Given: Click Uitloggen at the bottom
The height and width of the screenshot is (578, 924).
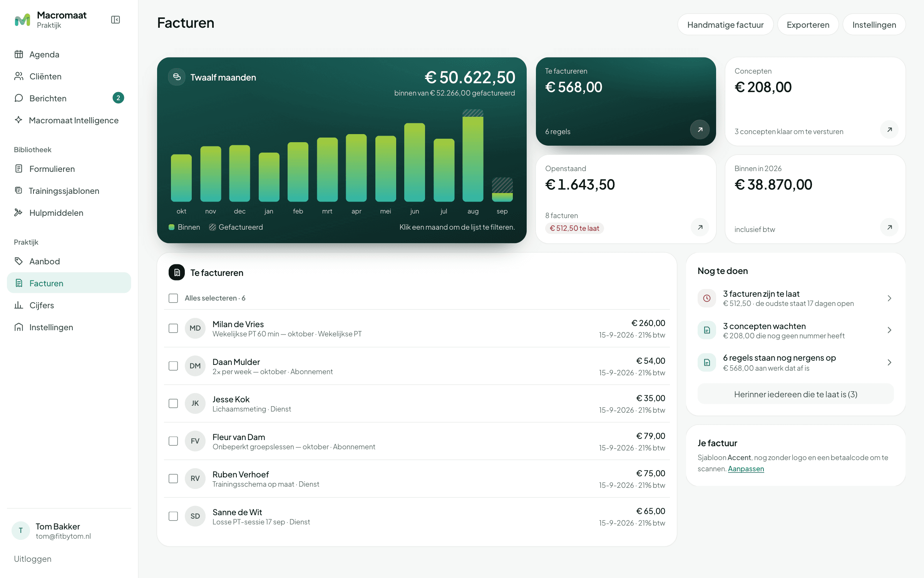Looking at the screenshot, I should pos(33,559).
